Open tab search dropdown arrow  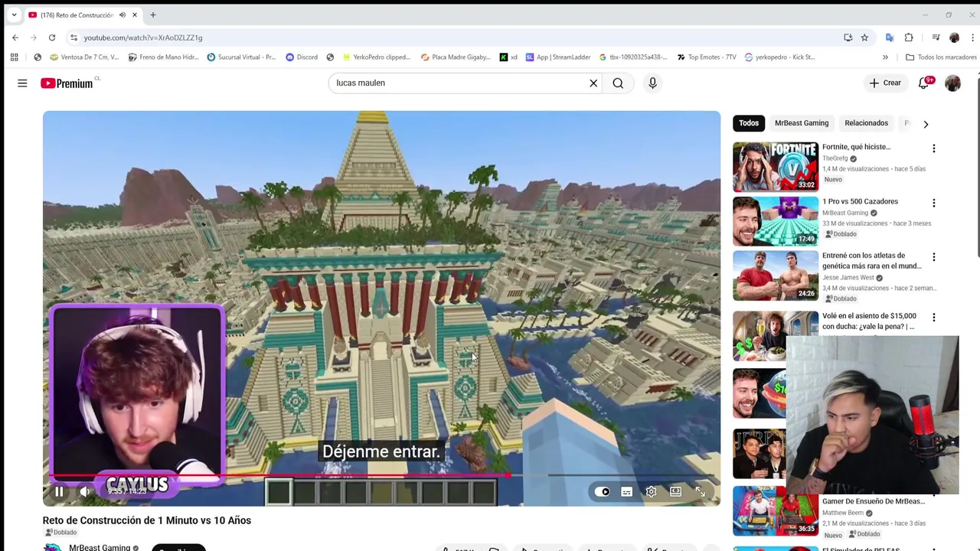(x=14, y=15)
